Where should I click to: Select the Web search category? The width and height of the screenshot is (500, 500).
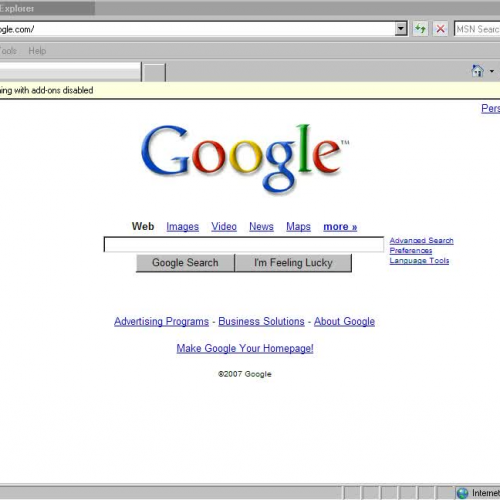click(x=143, y=226)
